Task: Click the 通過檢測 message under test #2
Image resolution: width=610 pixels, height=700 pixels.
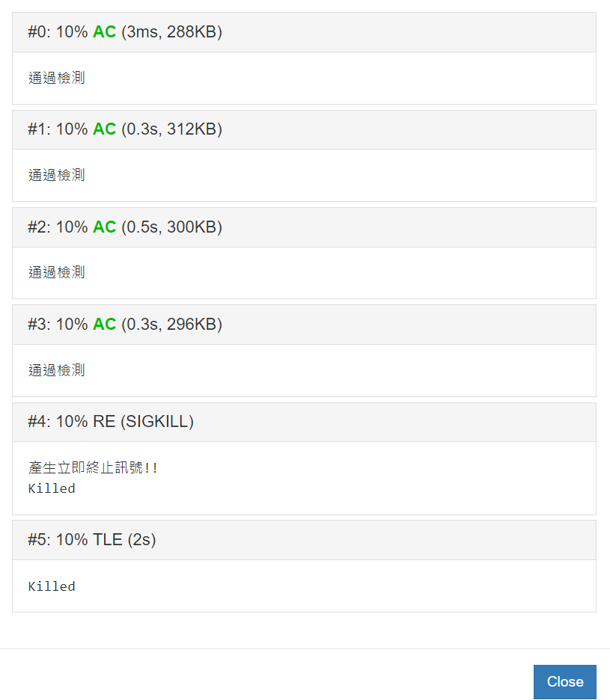Action: [x=57, y=272]
